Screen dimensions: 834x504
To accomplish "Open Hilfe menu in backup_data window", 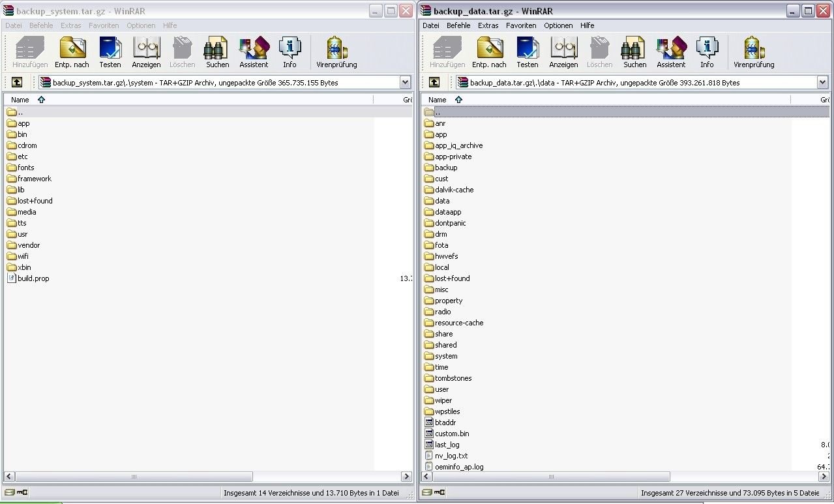I will coord(588,25).
